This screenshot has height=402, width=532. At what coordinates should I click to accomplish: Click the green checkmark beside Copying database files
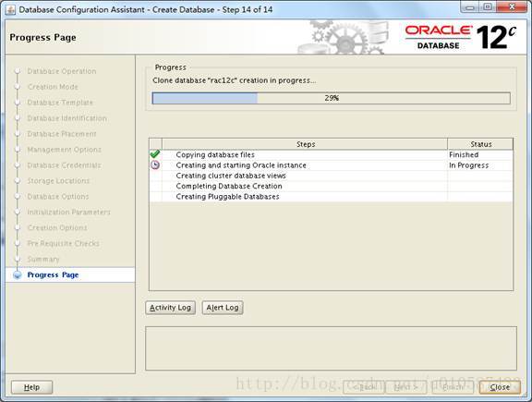[x=155, y=154]
